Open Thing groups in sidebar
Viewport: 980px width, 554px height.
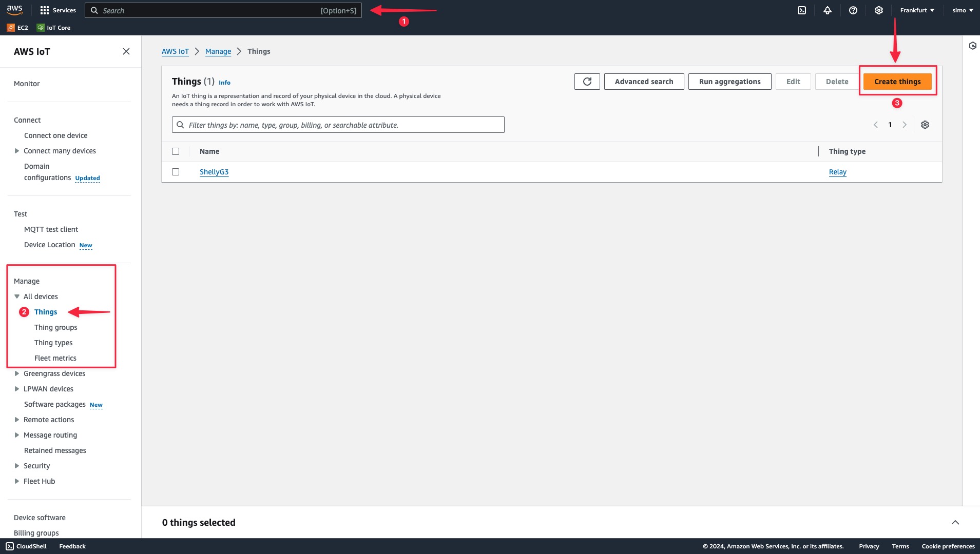pos(55,327)
